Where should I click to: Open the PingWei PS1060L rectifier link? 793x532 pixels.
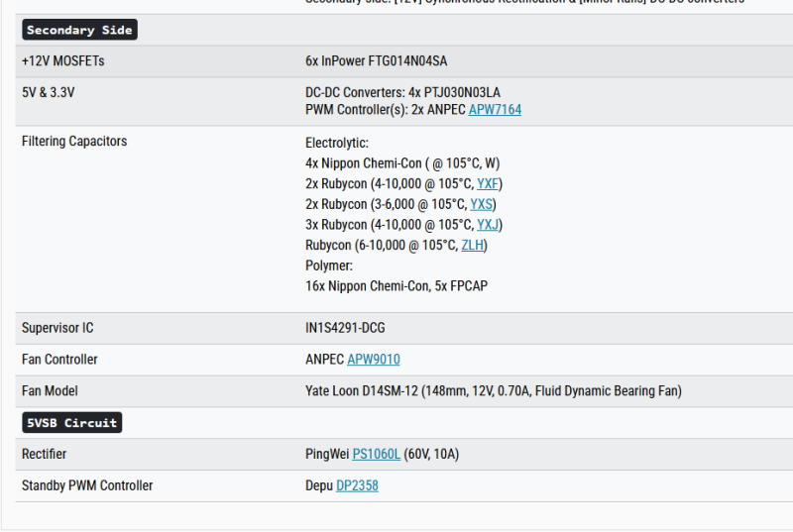click(377, 455)
